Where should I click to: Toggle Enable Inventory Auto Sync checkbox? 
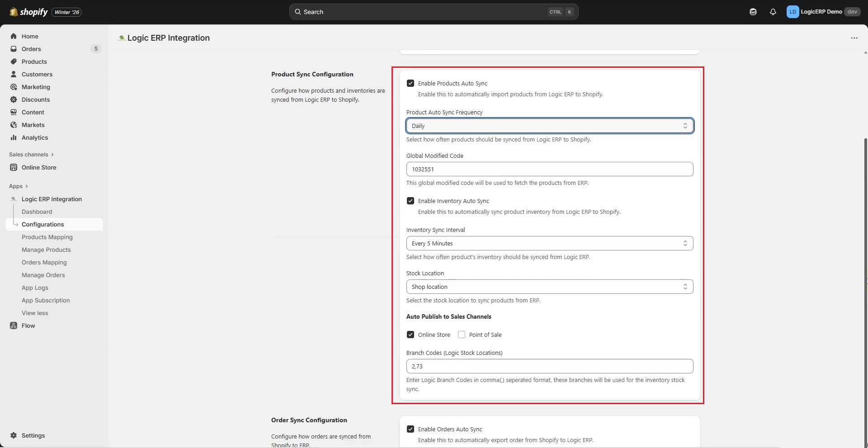(x=410, y=201)
